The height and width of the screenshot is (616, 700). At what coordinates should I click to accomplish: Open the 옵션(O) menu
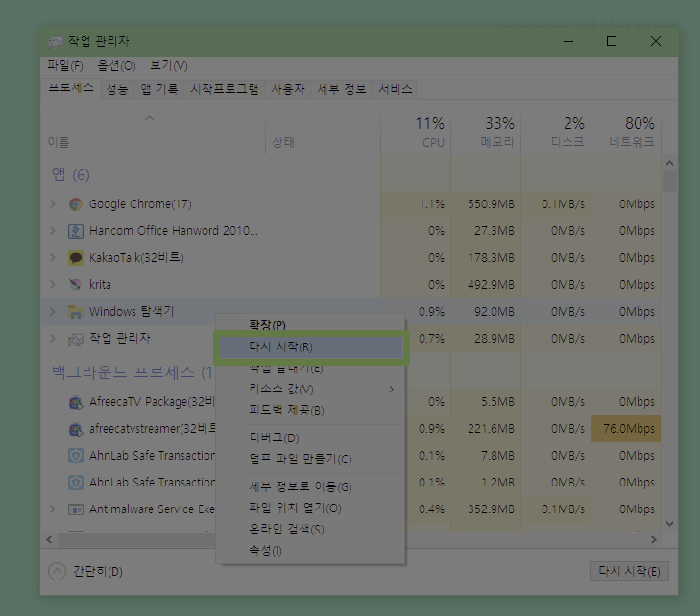pyautogui.click(x=116, y=66)
